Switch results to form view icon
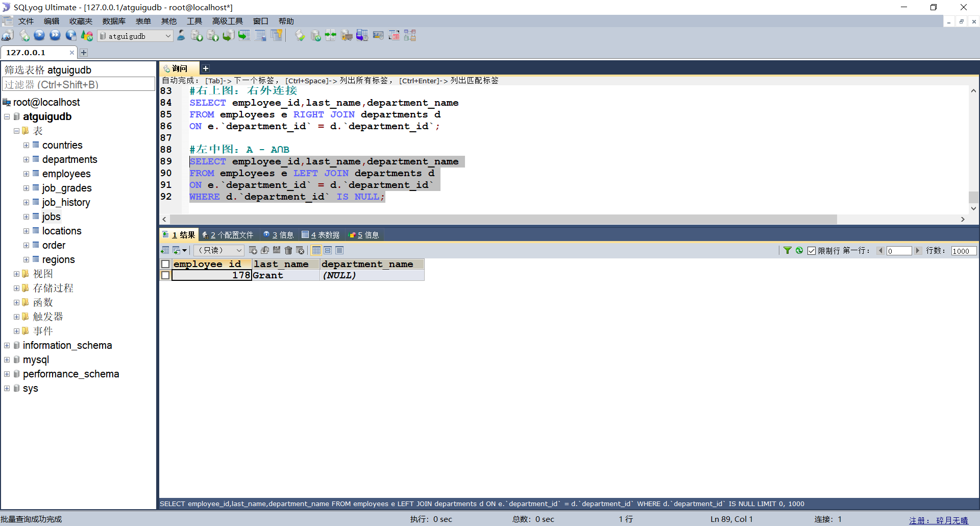 click(328, 250)
